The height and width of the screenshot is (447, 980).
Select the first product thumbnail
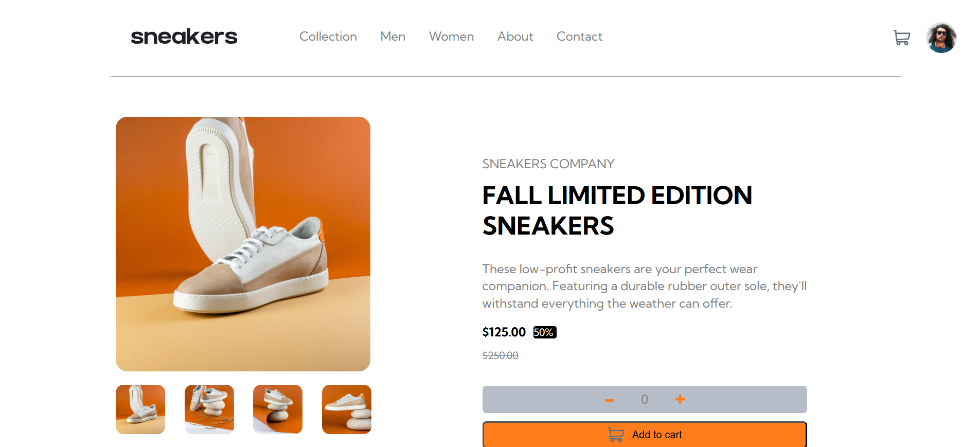140,409
